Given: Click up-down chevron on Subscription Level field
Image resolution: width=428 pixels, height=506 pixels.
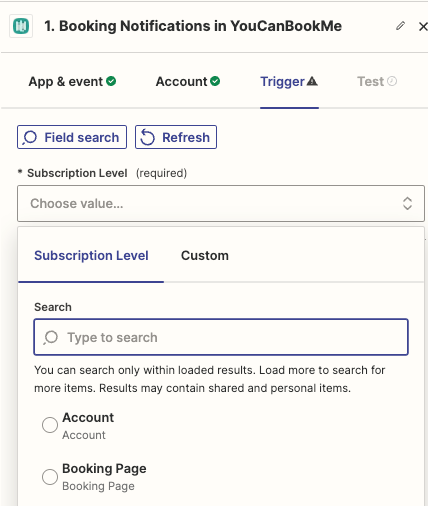Looking at the screenshot, I should click(x=407, y=203).
